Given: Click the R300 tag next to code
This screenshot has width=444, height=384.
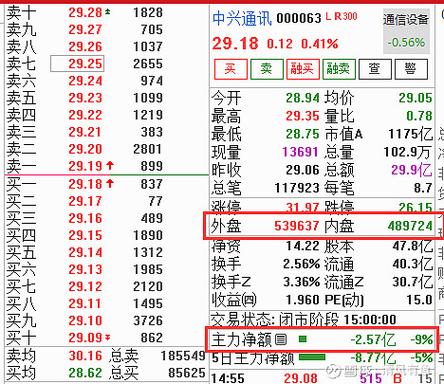Looking at the screenshot, I should (346, 16).
